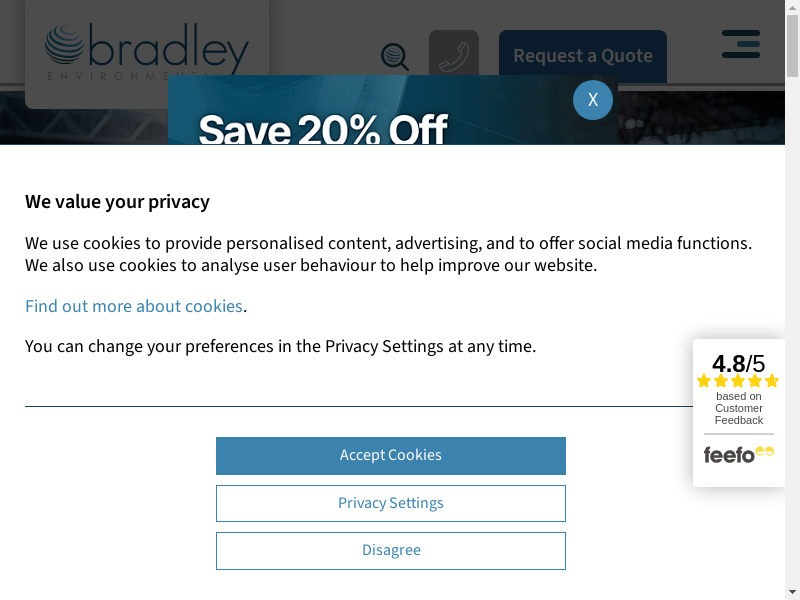This screenshot has width=800, height=600.
Task: Open Privacy Settings
Action: point(391,503)
